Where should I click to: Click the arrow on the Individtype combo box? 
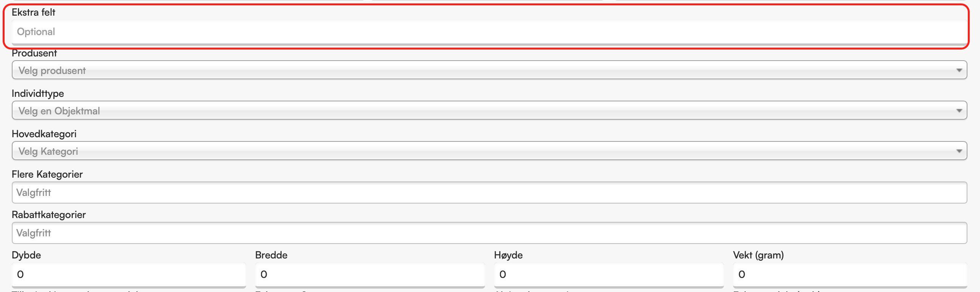tap(959, 111)
